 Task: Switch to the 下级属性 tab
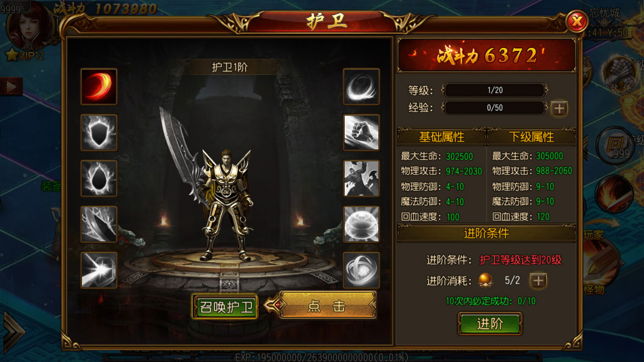point(531,137)
